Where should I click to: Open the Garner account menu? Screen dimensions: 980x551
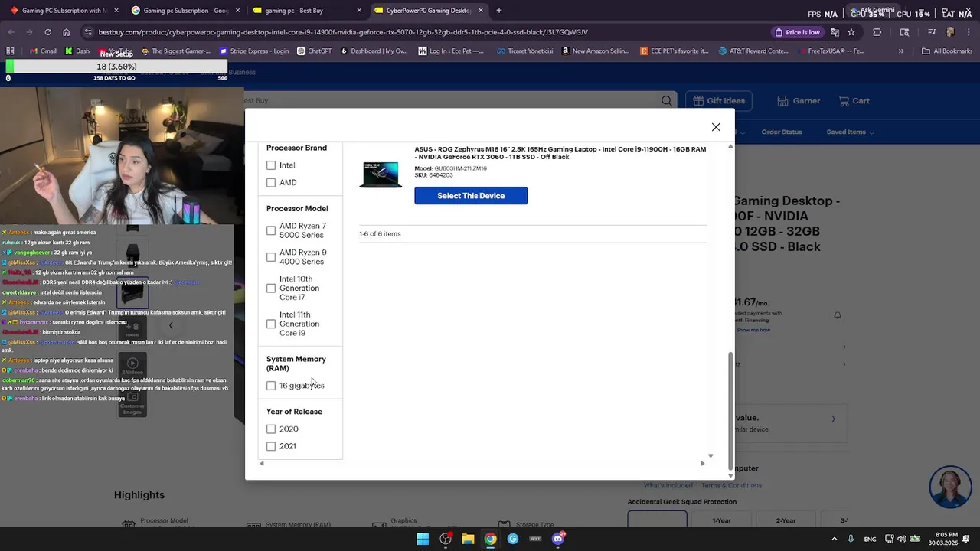tap(799, 101)
